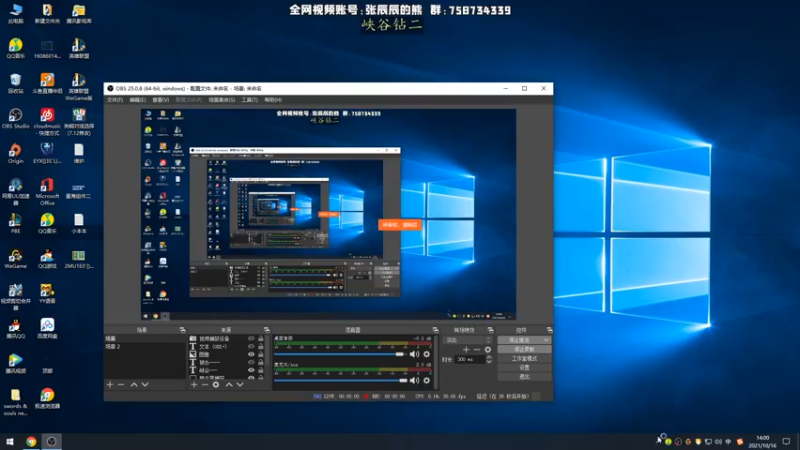The image size is (800, 450).
Task: Open the 文件(F) menu
Action: pos(115,100)
